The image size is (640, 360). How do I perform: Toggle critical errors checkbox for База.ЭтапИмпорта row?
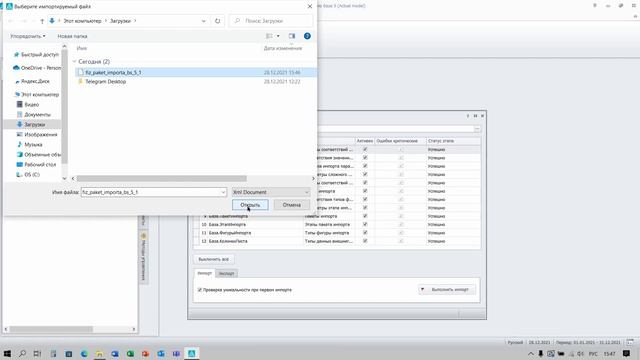pos(401,224)
